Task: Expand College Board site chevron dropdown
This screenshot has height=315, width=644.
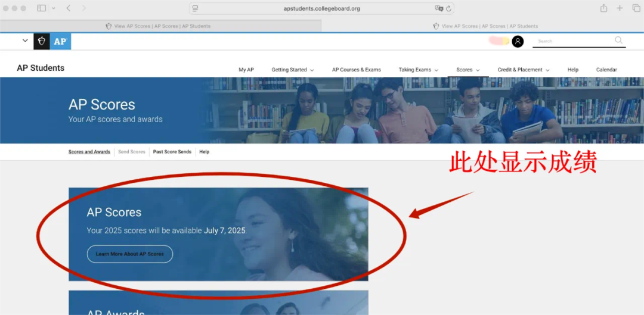Action: click(25, 40)
